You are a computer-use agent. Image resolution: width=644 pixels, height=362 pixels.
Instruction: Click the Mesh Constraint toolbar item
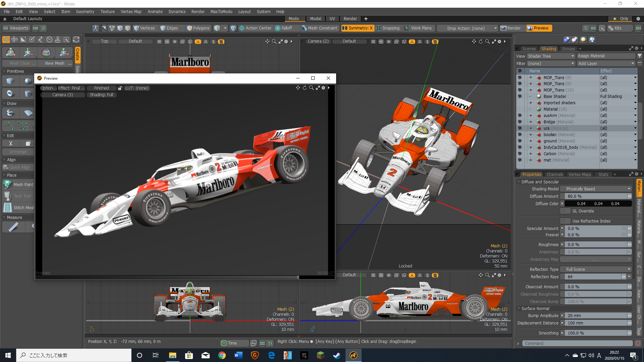[x=320, y=28]
